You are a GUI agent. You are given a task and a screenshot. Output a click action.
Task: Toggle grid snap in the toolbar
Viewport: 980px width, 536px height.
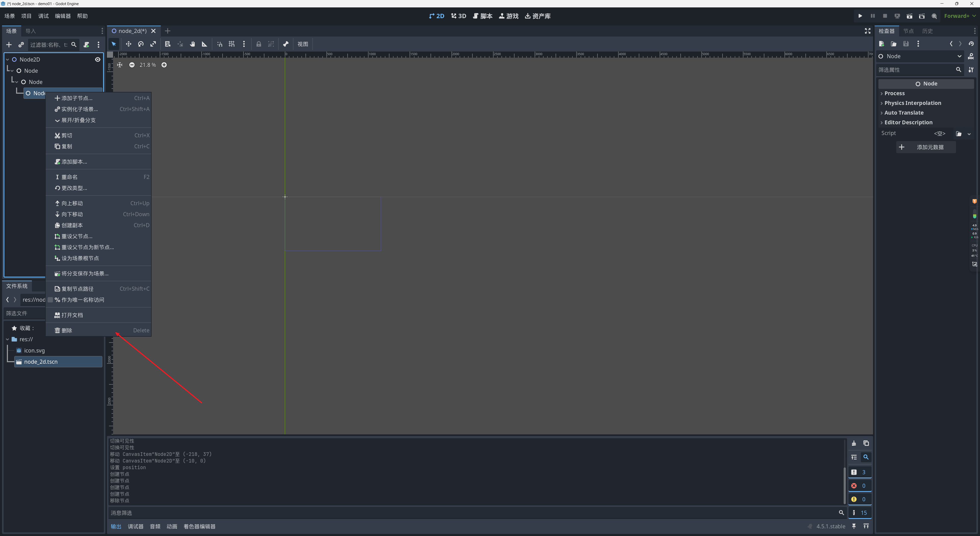coord(231,44)
